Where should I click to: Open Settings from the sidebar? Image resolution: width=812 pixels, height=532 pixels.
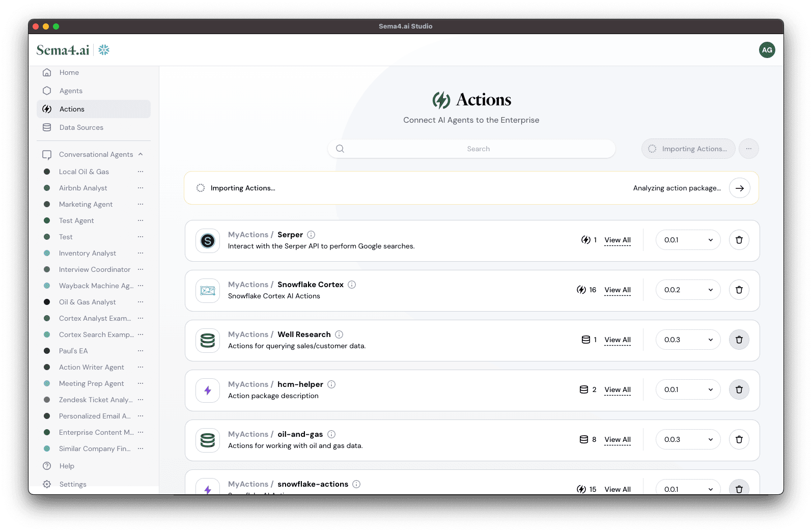(73, 484)
